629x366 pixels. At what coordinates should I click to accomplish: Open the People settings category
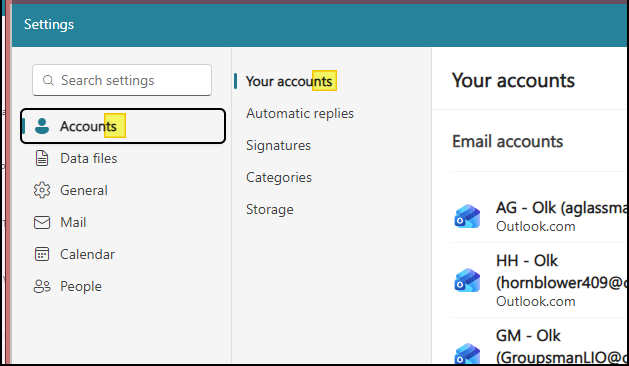tap(123, 287)
